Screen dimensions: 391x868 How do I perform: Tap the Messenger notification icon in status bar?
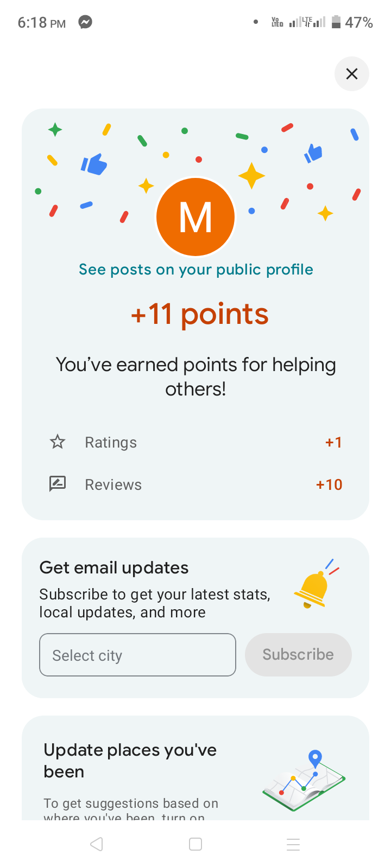coord(85,22)
